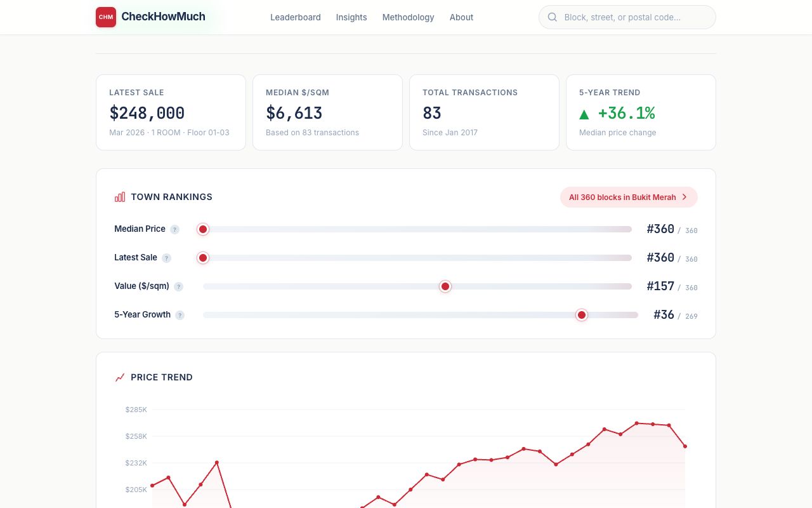This screenshot has height=508, width=812.
Task: Open the Leaderboard menu item
Action: point(295,17)
